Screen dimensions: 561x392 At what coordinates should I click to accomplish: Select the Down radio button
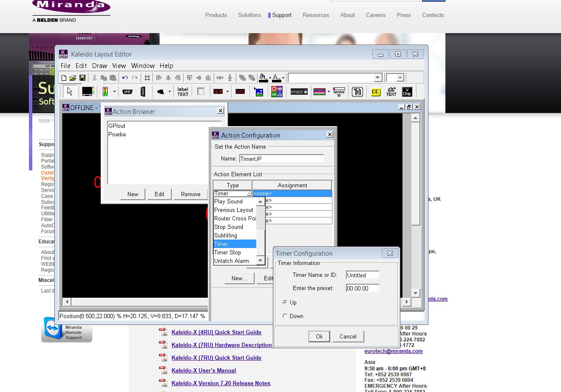(x=285, y=316)
